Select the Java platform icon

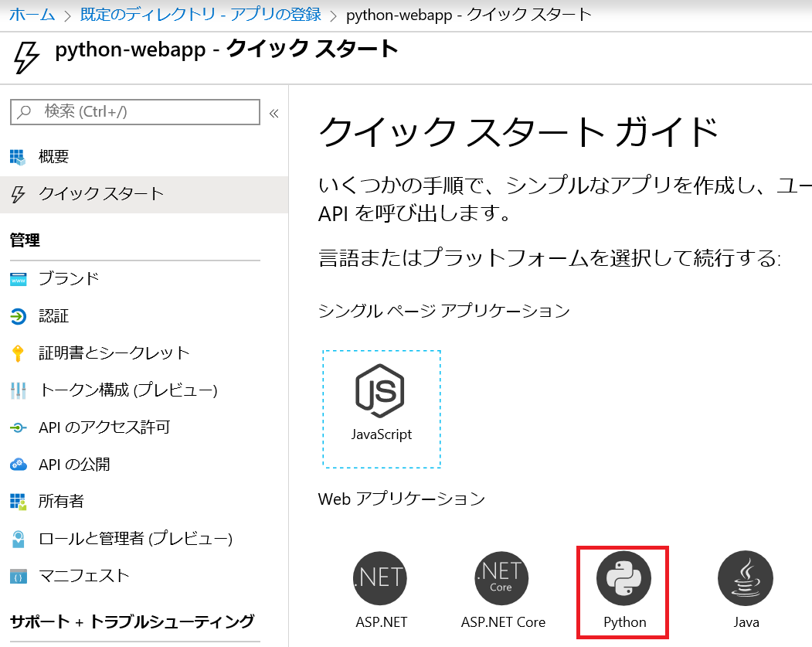coord(746,578)
